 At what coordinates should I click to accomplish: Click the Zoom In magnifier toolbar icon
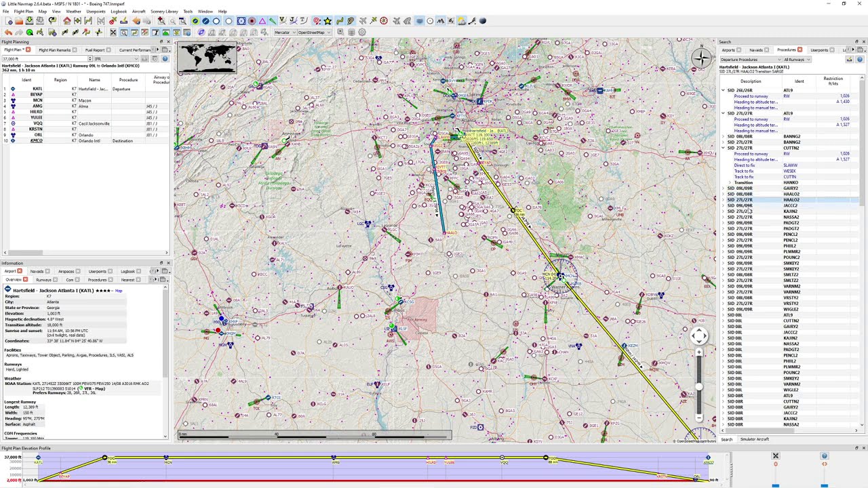click(161, 20)
